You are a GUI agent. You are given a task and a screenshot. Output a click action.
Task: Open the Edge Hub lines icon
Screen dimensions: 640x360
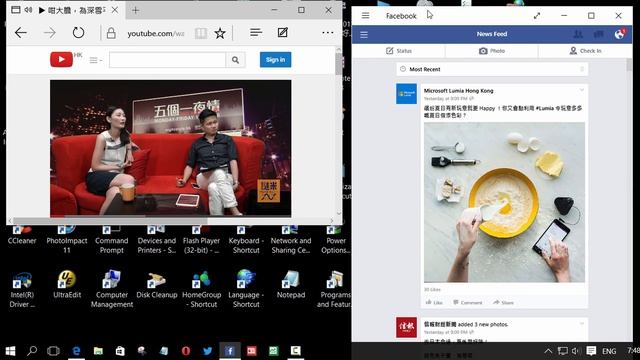point(256,32)
